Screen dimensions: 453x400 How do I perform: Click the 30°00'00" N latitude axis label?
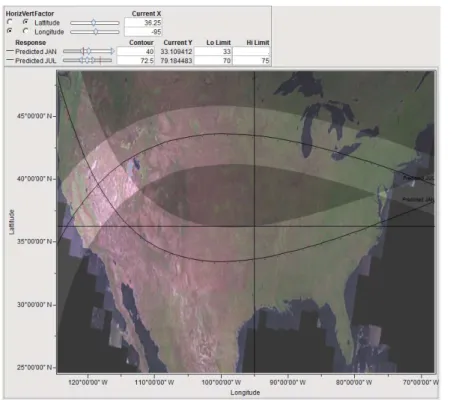pos(35,305)
